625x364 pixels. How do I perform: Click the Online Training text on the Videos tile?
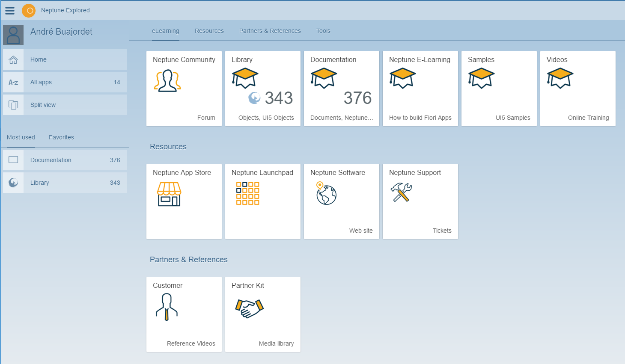[588, 118]
